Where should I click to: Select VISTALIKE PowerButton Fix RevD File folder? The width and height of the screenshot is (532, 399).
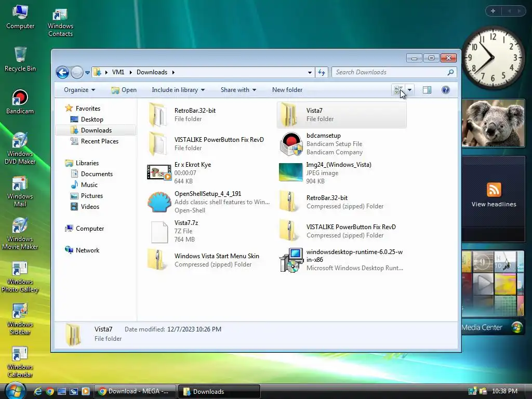point(210,144)
